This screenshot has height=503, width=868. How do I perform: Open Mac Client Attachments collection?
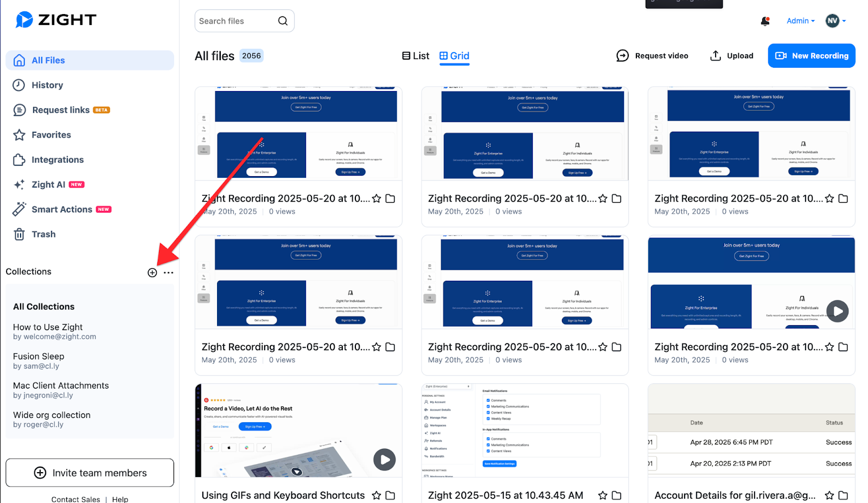coord(61,390)
